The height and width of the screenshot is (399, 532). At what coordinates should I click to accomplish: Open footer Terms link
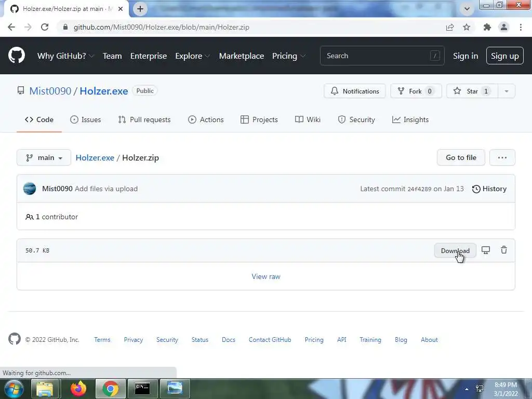pos(102,340)
